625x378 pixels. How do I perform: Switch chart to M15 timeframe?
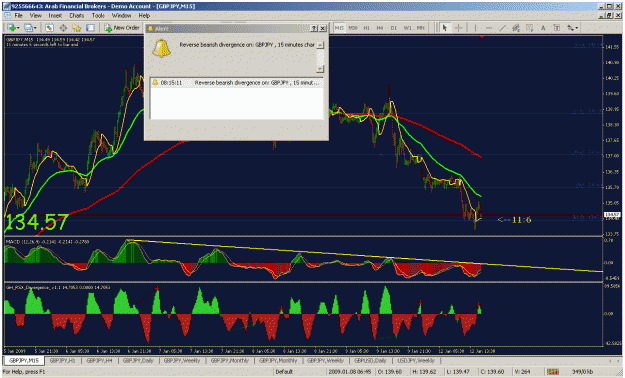(x=339, y=28)
